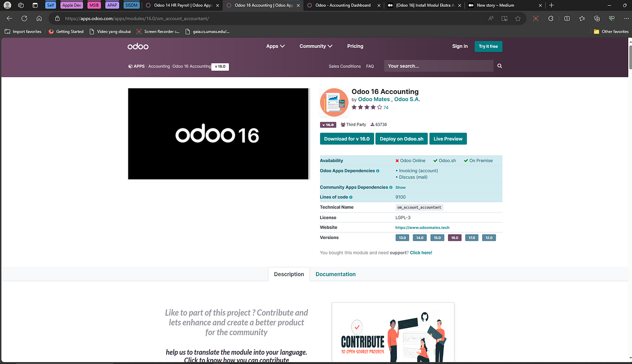Open the Pricing menu item
This screenshot has width=632, height=364.
pos(355,46)
